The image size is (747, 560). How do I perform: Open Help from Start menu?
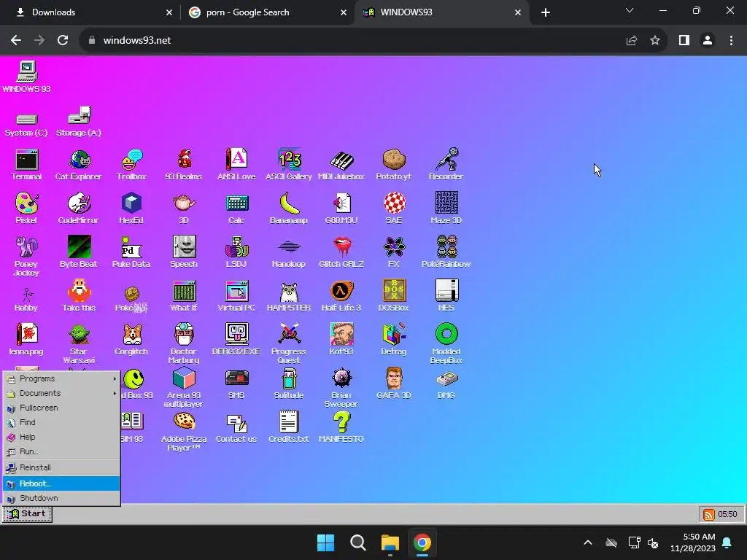pyautogui.click(x=61, y=437)
